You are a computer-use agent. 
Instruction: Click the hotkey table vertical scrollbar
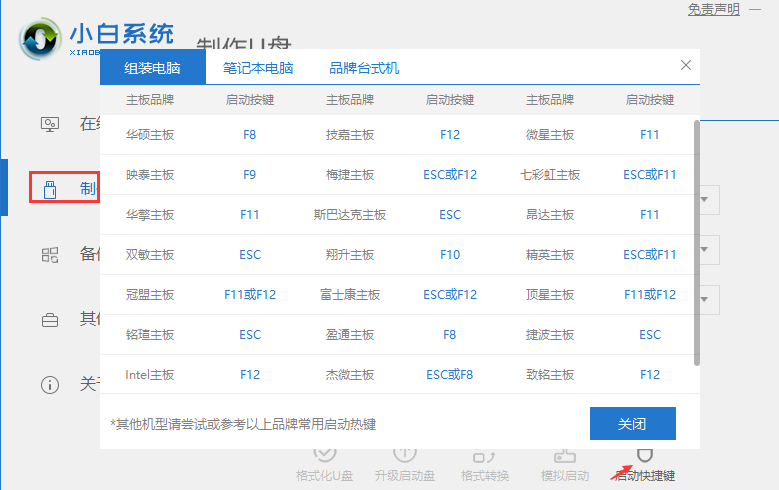pos(696,240)
